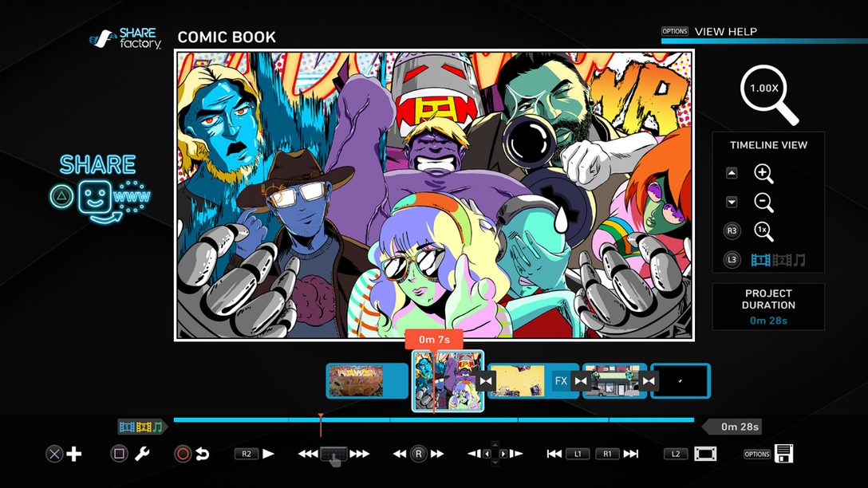Click the Options badge beside the save icon
Image resolution: width=868 pixels, height=488 pixels.
757,455
